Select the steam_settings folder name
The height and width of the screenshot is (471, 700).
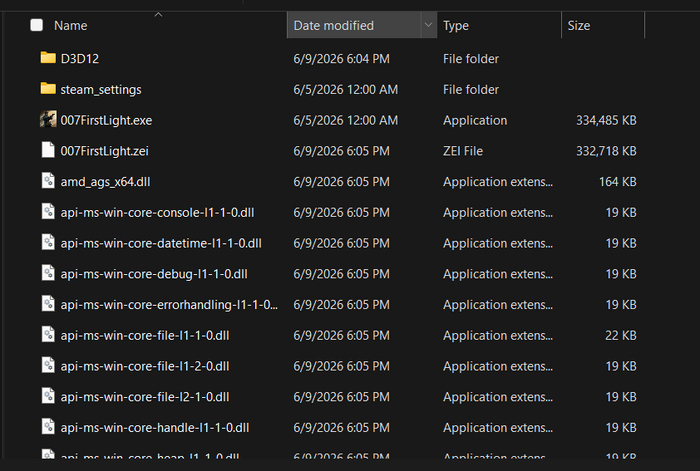click(x=101, y=90)
